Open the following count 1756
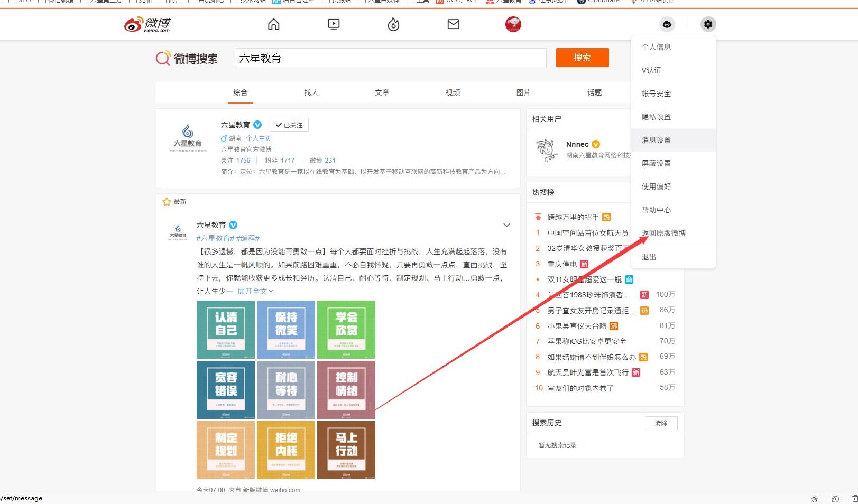 click(243, 161)
